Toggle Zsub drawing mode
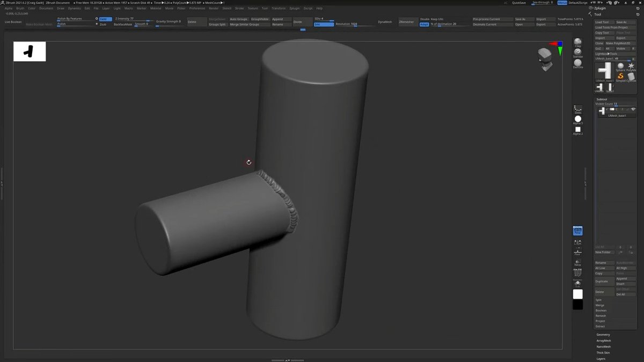The image size is (644, 362). (x=103, y=24)
